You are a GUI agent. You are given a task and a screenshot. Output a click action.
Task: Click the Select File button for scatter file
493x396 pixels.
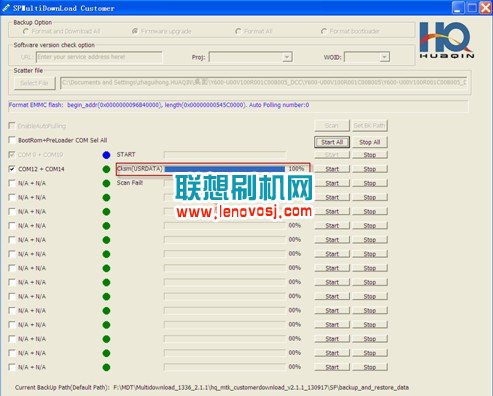pos(35,83)
